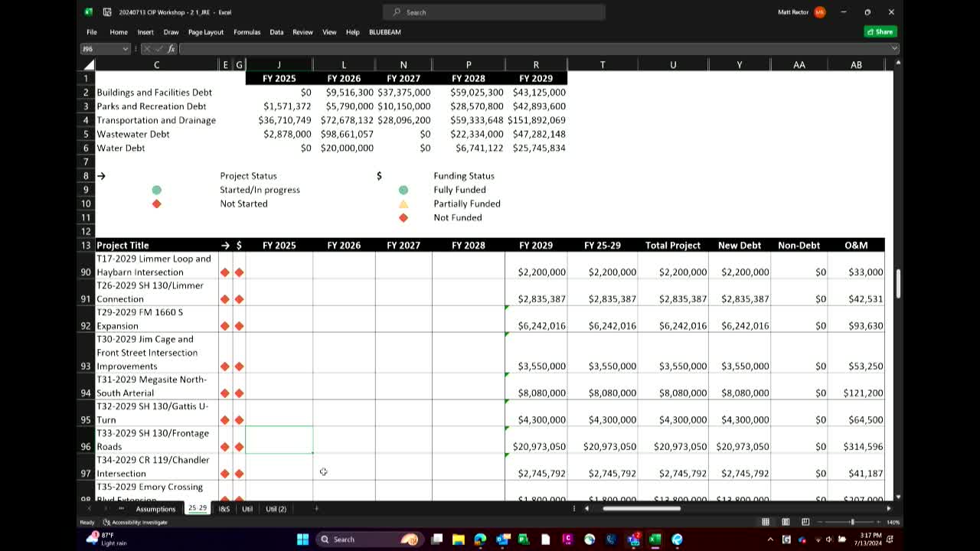
Task: Open Windows Start menu
Action: click(x=302, y=540)
